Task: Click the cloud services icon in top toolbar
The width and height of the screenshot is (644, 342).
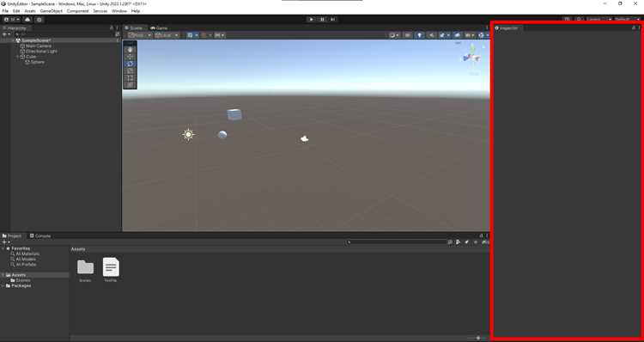Action: point(27,19)
